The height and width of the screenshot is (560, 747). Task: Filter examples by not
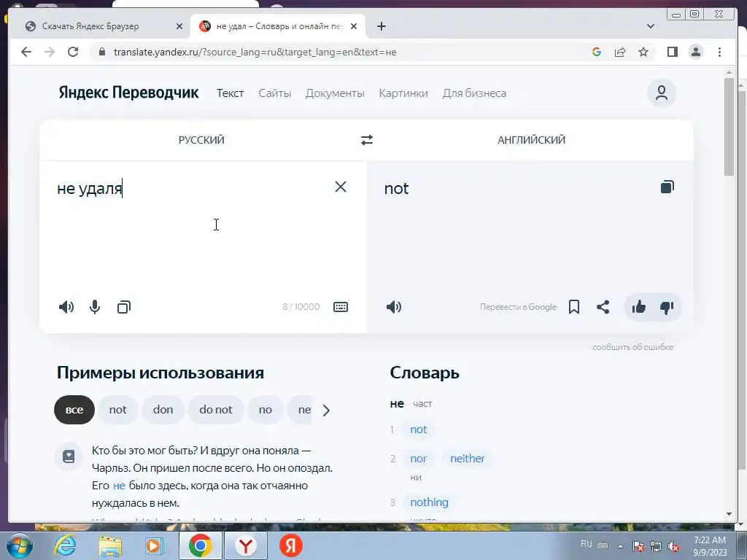(117, 410)
